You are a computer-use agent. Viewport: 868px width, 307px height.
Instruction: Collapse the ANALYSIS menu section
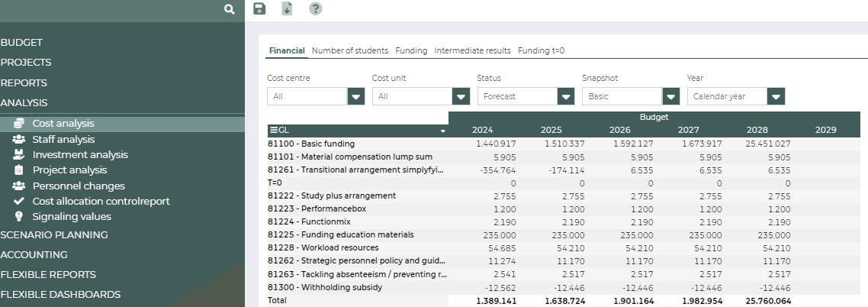point(24,103)
